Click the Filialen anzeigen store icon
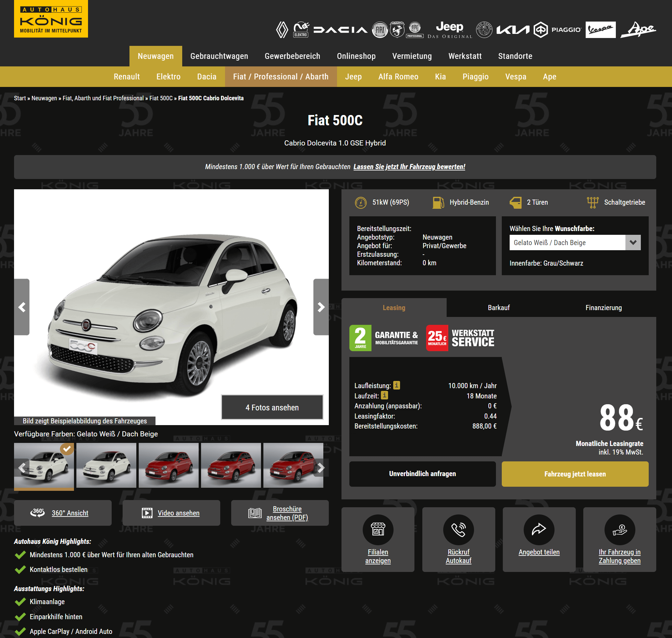Viewport: 672px width, 638px height. tap(378, 529)
